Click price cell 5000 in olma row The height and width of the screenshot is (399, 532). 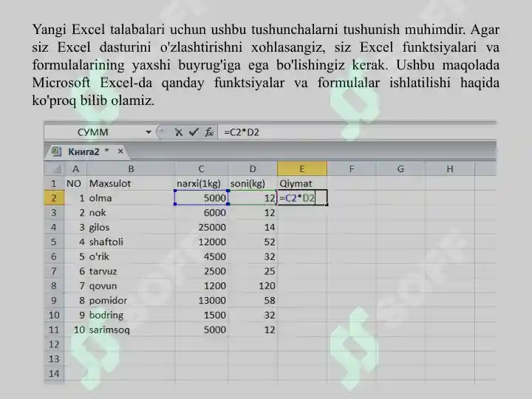coord(202,198)
